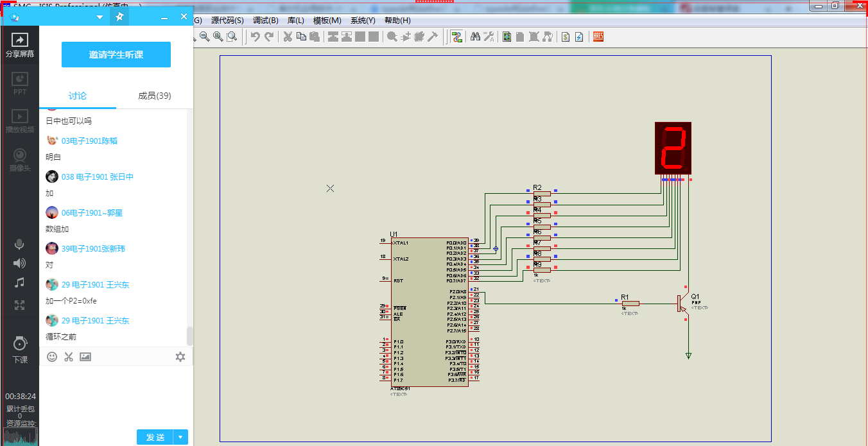Open chat settings gear icon
Screen dimensions: 868x446
point(180,357)
